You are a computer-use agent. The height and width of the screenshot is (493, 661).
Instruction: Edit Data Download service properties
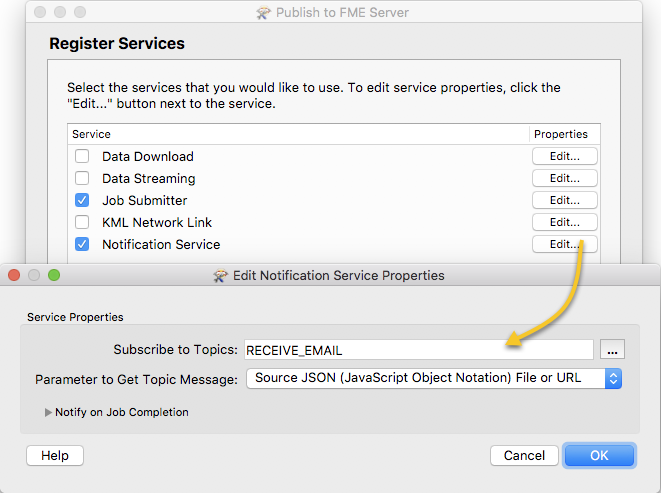tap(564, 156)
